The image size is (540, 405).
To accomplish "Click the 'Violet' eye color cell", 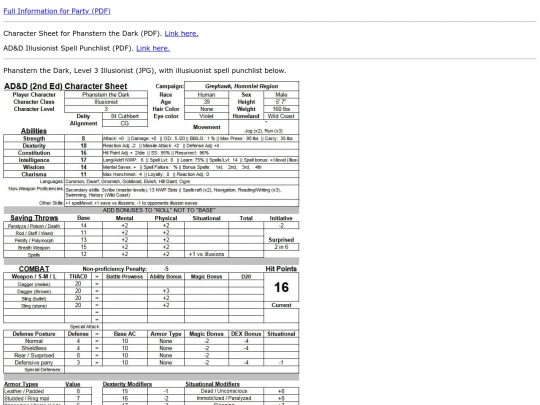I will point(206,116).
